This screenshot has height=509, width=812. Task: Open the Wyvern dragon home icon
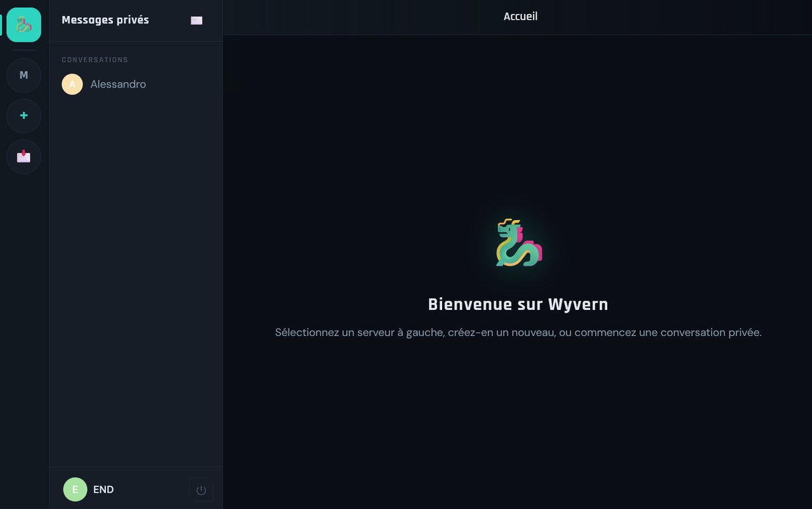coord(24,25)
